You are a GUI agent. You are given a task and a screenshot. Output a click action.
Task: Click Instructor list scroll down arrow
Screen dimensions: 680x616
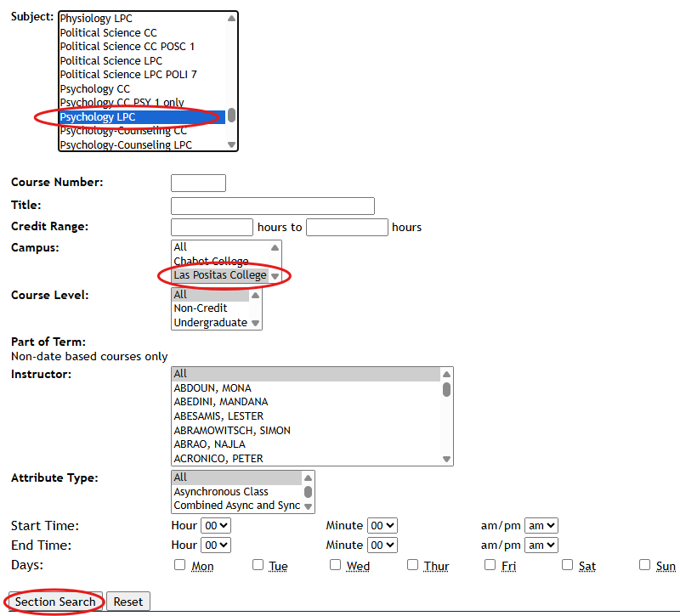pyautogui.click(x=446, y=459)
